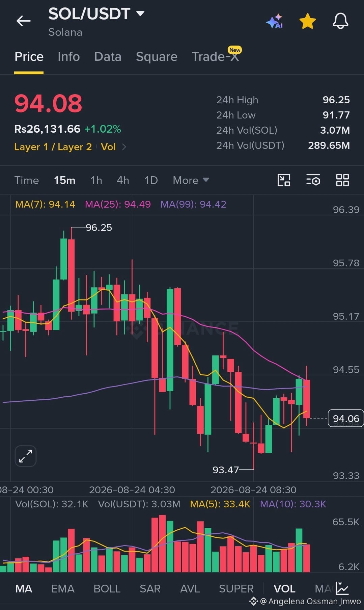Viewport: 364px width, 610px height.
Task: Click the chevron next to Vol tag
Action: coord(124,147)
